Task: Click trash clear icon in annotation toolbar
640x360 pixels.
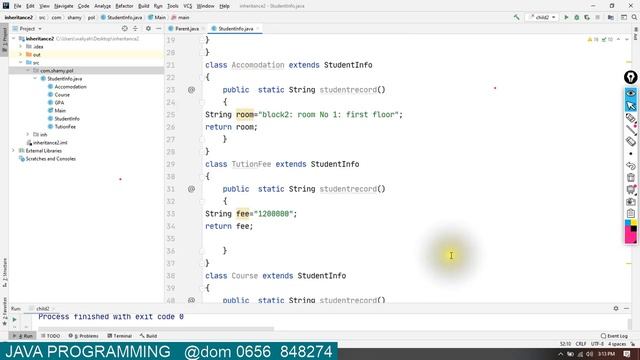Action: (x=631, y=178)
